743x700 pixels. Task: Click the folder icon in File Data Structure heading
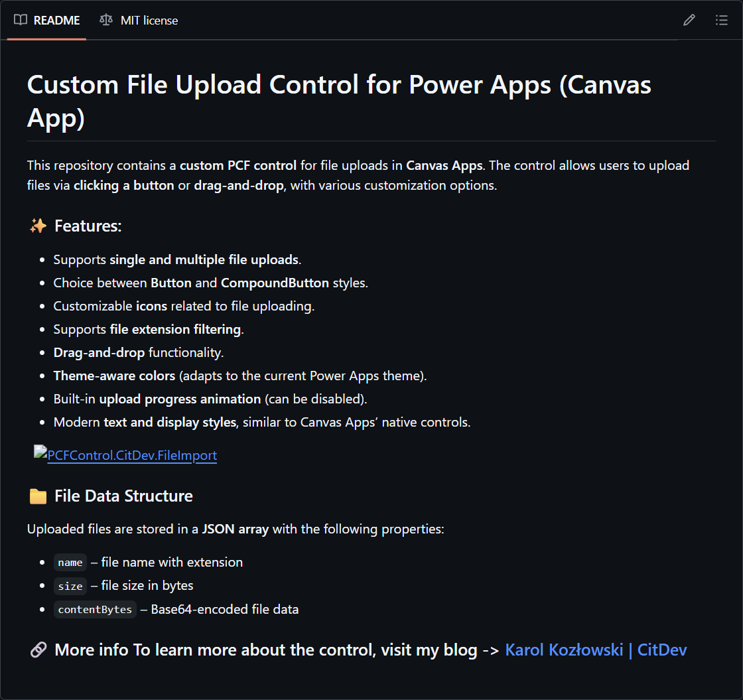tap(38, 495)
